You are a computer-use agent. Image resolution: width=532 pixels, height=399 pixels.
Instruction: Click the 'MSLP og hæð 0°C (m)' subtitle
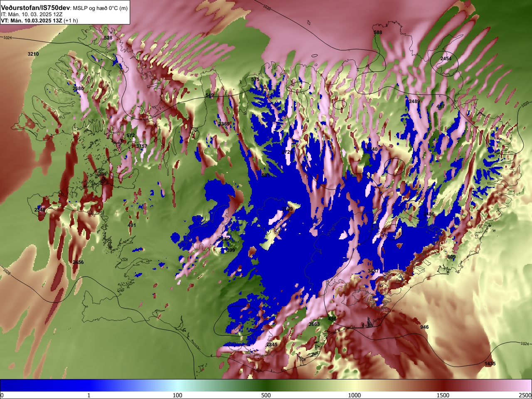tap(100, 8)
